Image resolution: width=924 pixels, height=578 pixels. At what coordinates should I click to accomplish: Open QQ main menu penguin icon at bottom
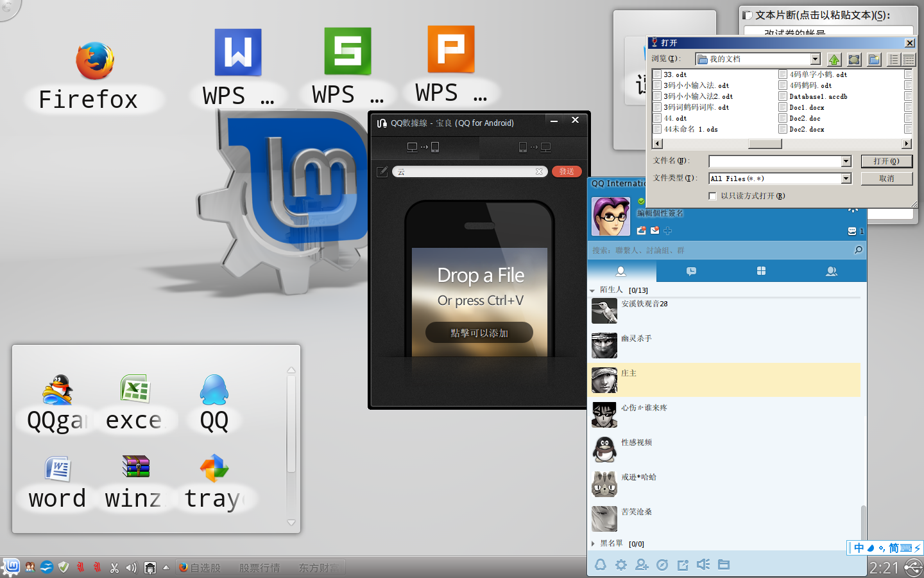tap(601, 565)
